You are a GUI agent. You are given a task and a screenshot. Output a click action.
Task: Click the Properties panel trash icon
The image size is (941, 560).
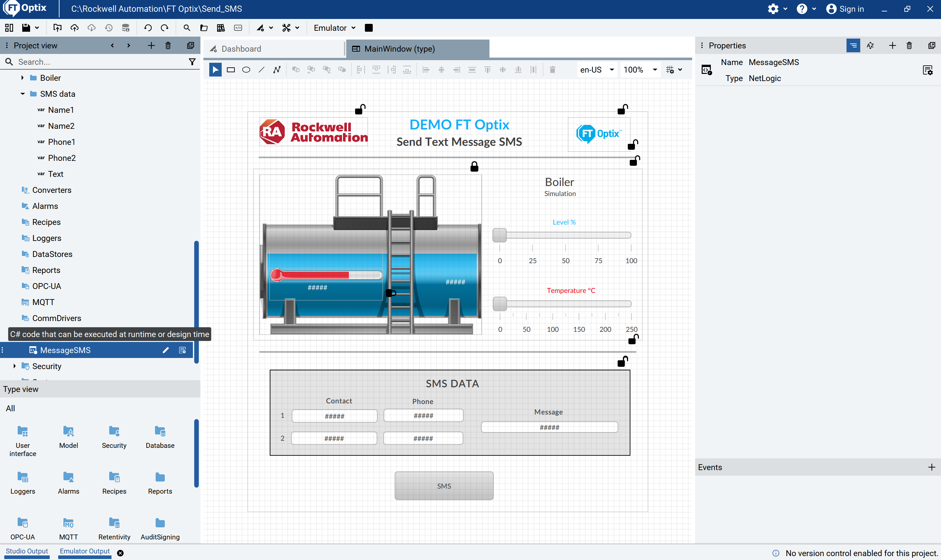909,46
